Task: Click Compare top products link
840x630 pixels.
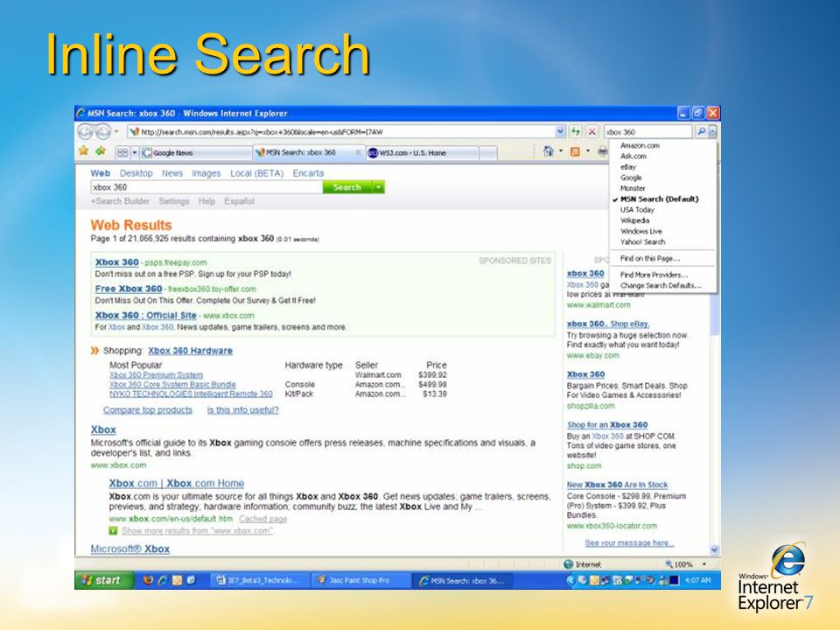Action: [148, 409]
